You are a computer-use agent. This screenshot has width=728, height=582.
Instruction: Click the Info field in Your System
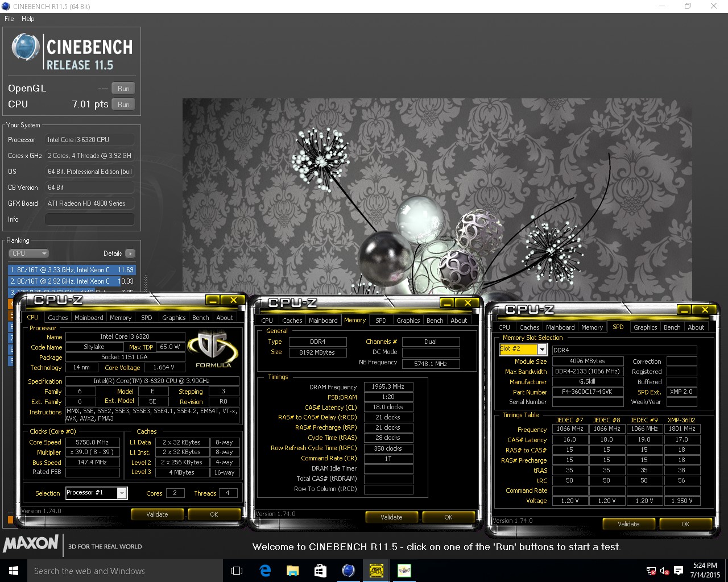tap(90, 219)
